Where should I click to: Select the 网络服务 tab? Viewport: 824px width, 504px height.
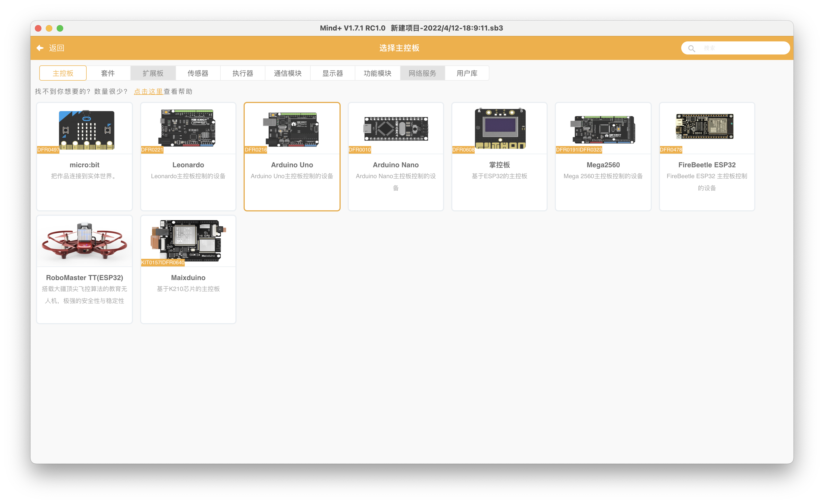click(x=422, y=73)
